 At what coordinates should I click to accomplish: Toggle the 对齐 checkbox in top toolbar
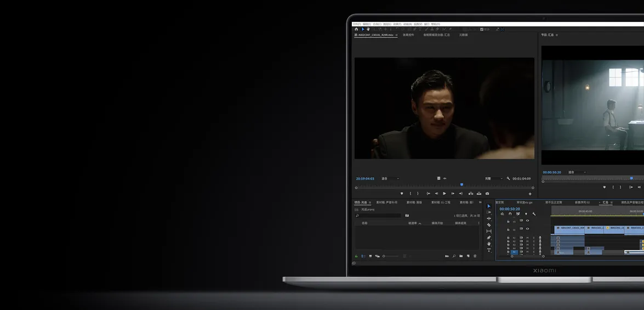tap(482, 30)
